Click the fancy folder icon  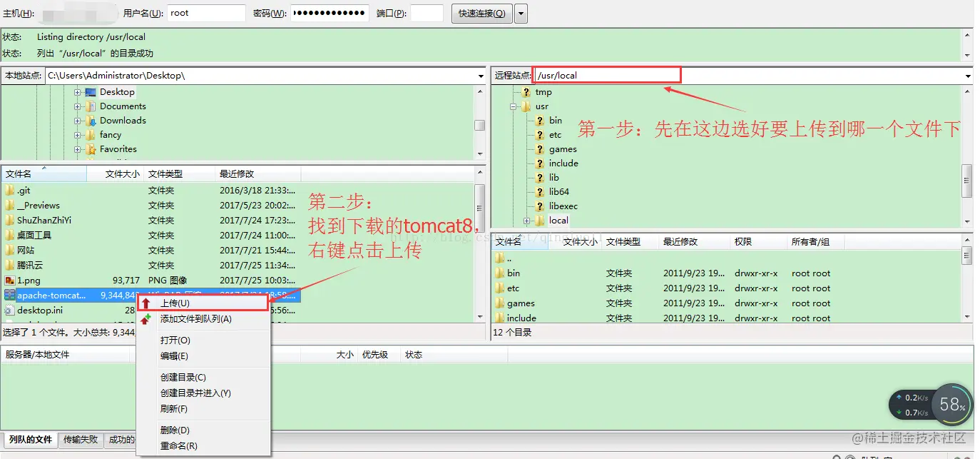click(90, 135)
